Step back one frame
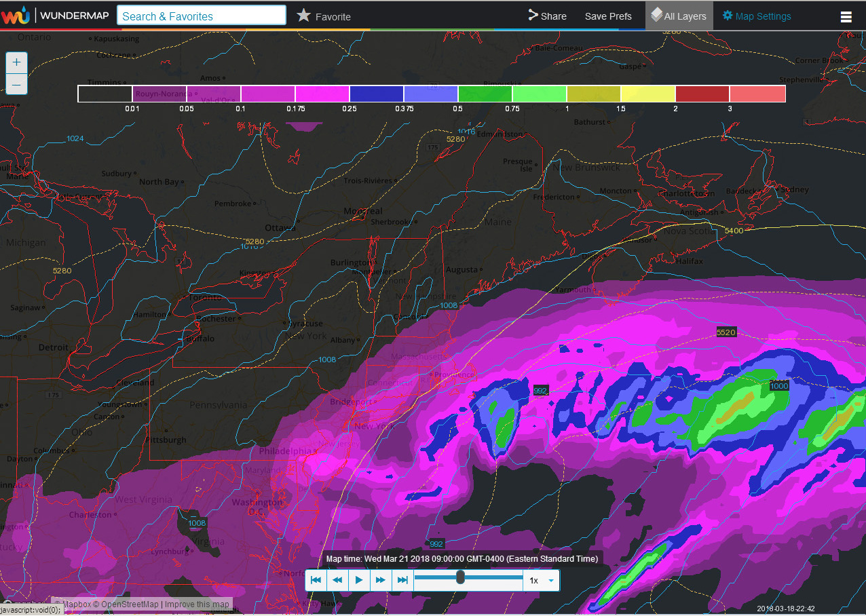Viewport: 866px width, 616px height. point(337,581)
